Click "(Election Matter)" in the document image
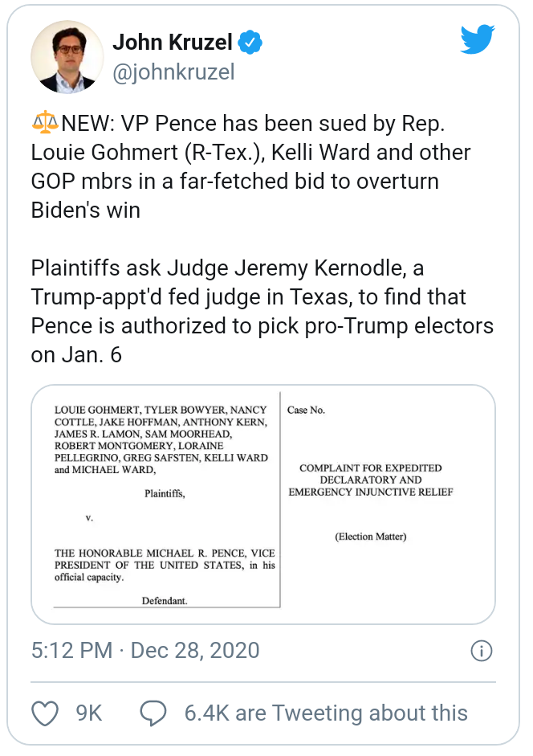This screenshot has width=533, height=756. [x=370, y=537]
